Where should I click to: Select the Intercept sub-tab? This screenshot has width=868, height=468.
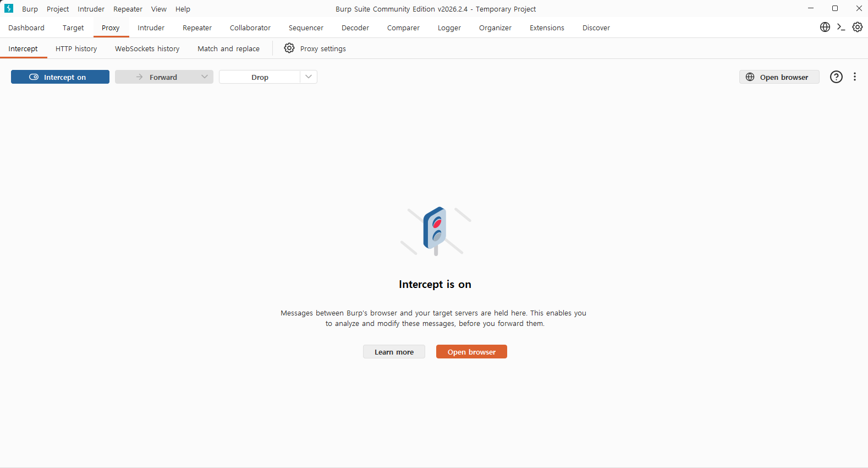23,48
